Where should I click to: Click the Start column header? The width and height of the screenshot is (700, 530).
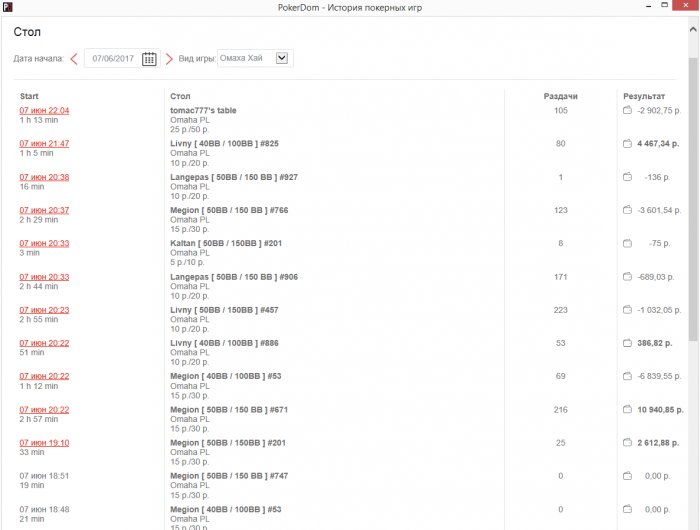click(x=29, y=96)
